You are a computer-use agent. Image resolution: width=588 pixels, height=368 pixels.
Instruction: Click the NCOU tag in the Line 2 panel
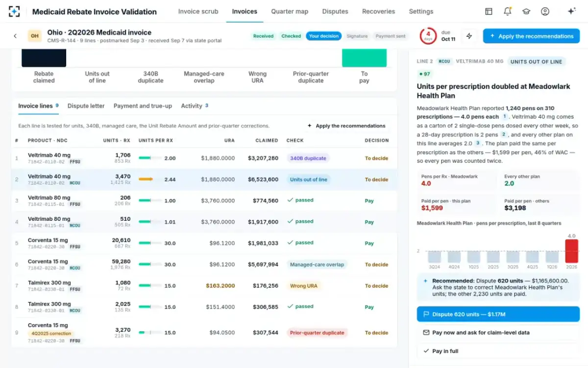tap(444, 61)
